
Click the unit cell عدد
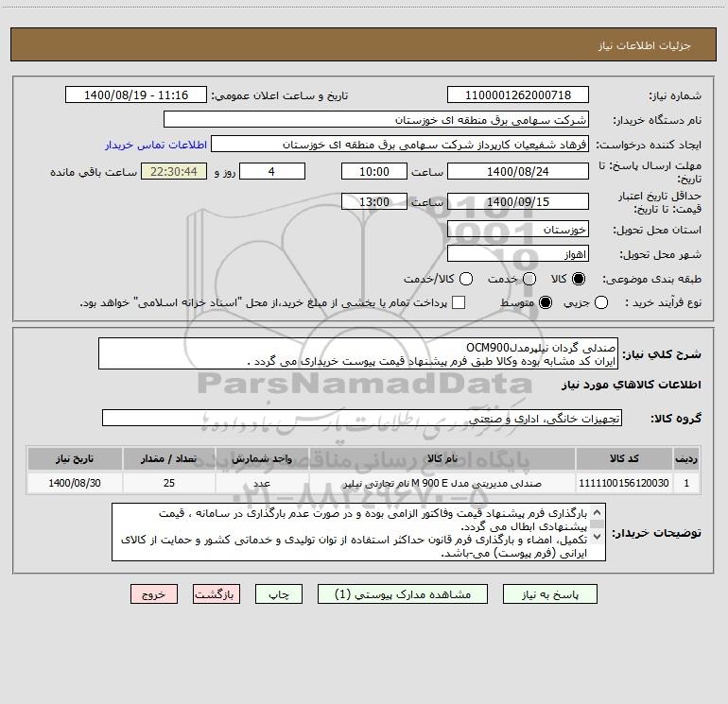pos(262,483)
